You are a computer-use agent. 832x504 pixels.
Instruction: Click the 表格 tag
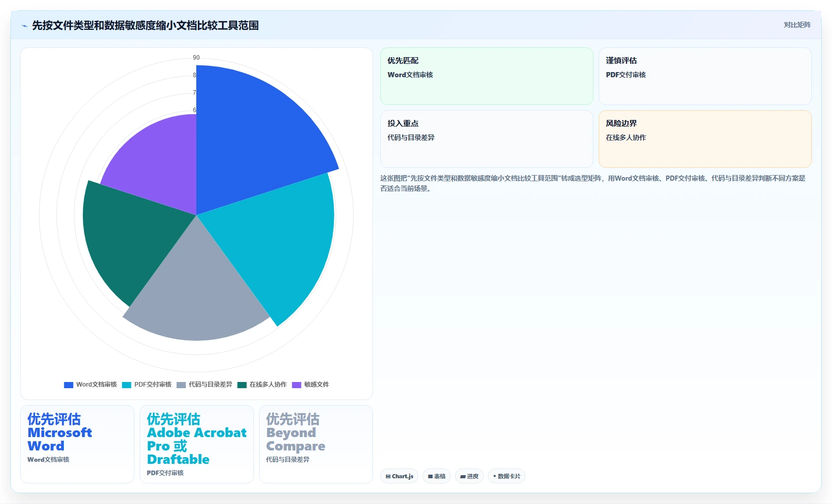[437, 476]
